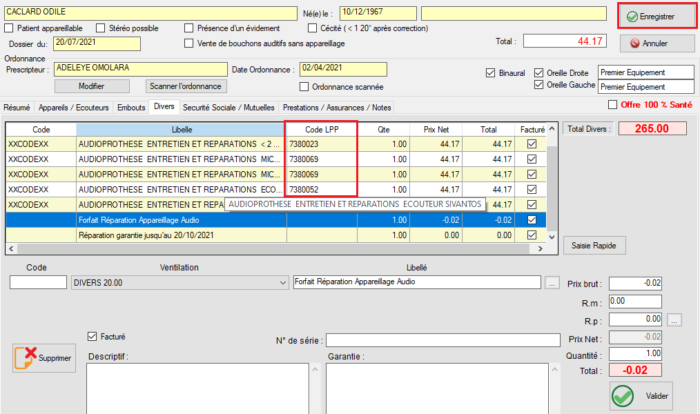The height and width of the screenshot is (414, 700).
Task: Toggle Ordonnance scannée checkbox
Action: (304, 87)
